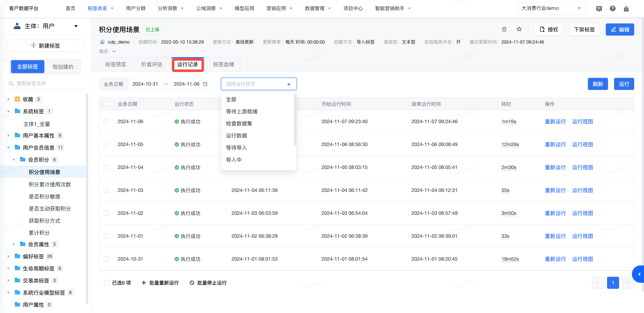The image size is (644, 313).
Task: Check the 2024-11-05 row checkbox
Action: pos(106,145)
